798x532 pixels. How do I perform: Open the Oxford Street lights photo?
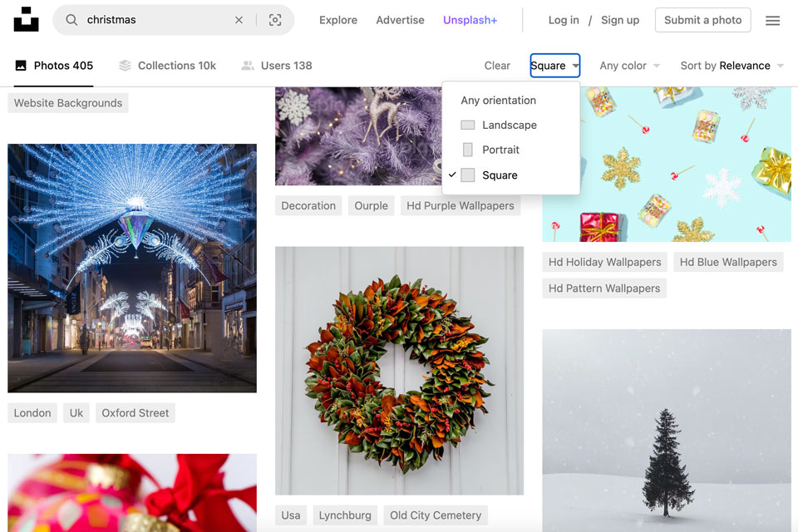tap(132, 268)
